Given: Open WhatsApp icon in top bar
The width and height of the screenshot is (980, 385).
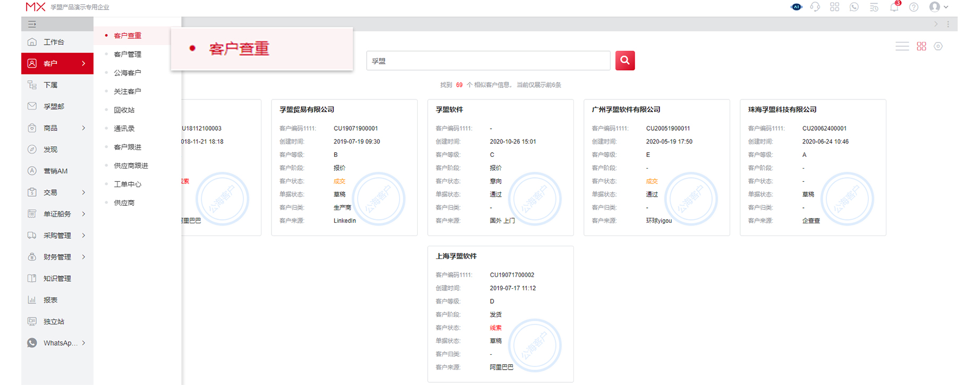Looking at the screenshot, I should [854, 7].
